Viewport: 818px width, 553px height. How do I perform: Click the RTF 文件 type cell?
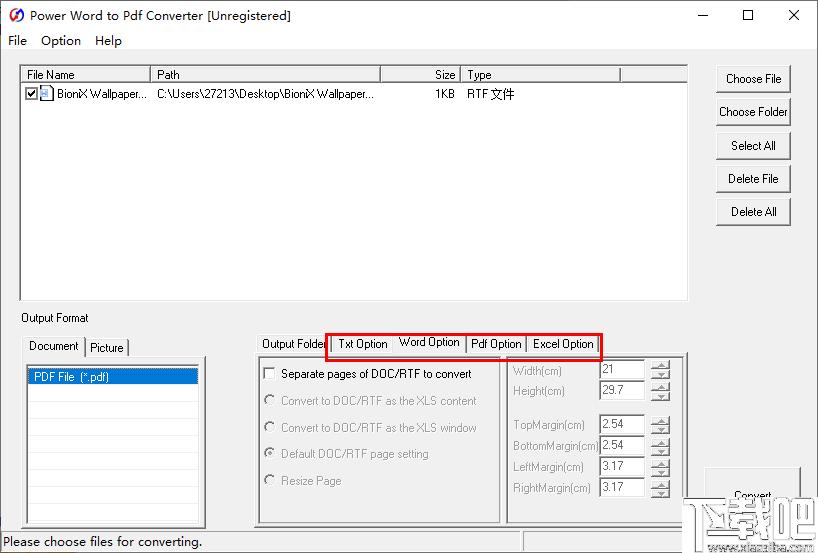click(490, 94)
